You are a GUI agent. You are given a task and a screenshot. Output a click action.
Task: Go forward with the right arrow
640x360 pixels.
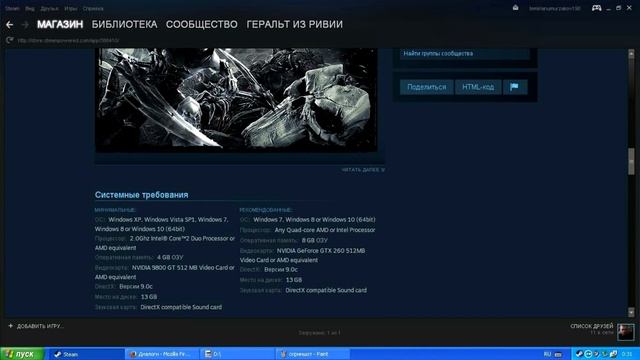(25, 25)
